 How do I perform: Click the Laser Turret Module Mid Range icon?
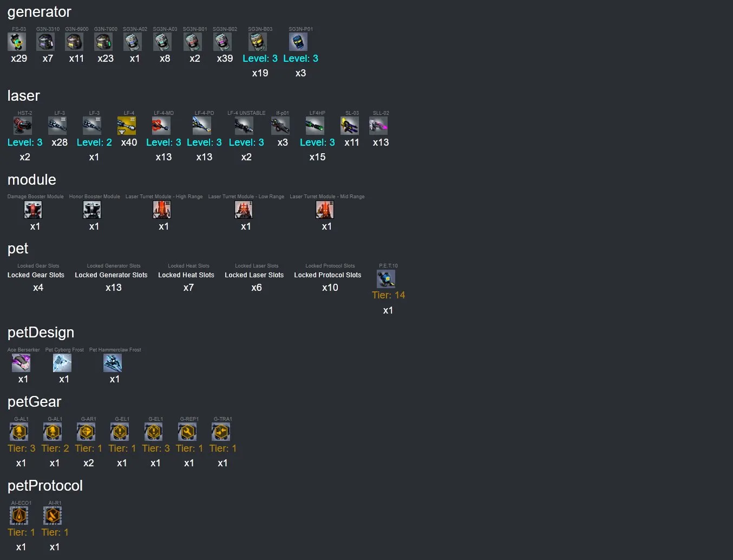[325, 210]
